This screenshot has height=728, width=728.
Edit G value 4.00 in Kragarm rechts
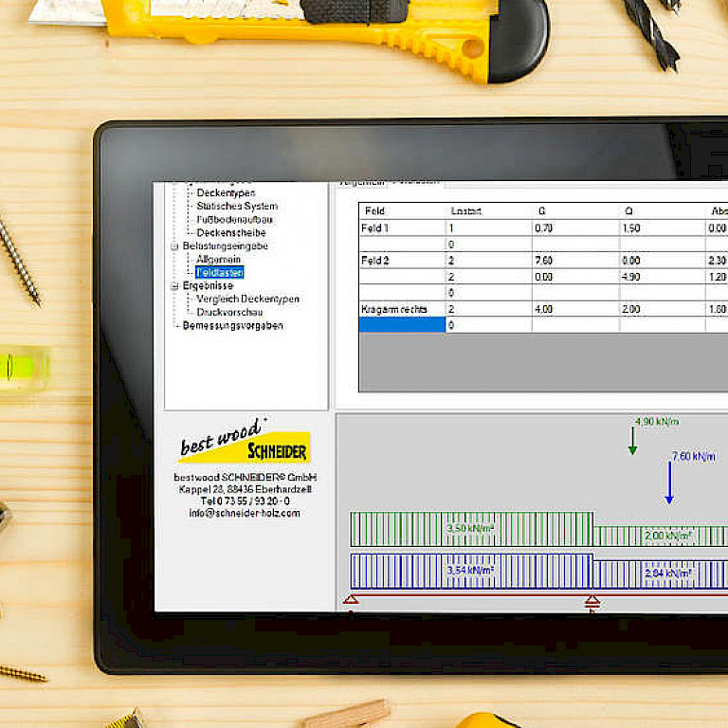point(575,309)
